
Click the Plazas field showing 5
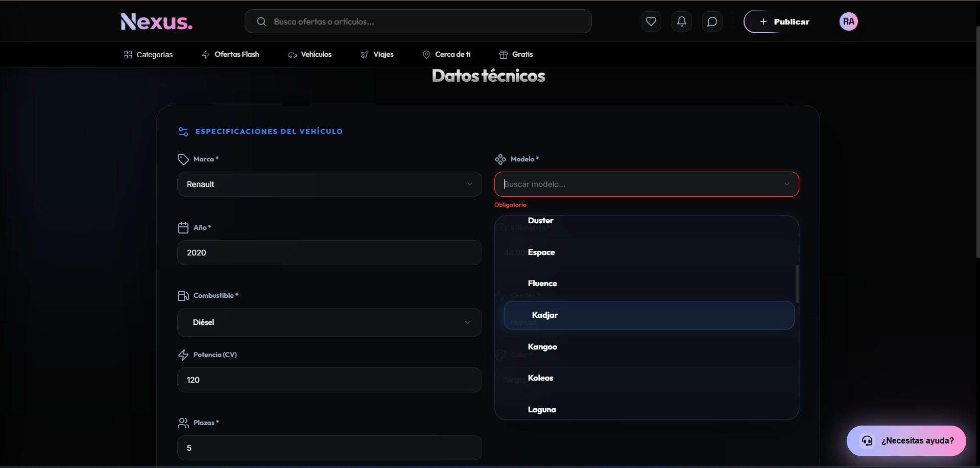[329, 448]
